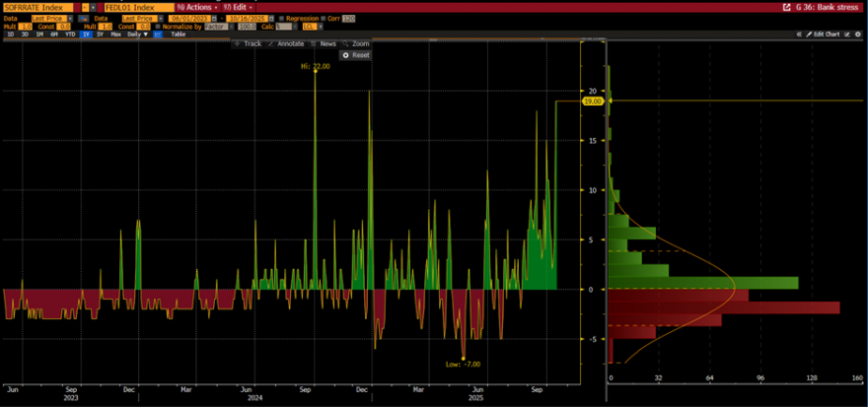Click the pop-out icon beside G 36
Image resolution: width=868 pixels, height=407 pixels.
(788, 7)
